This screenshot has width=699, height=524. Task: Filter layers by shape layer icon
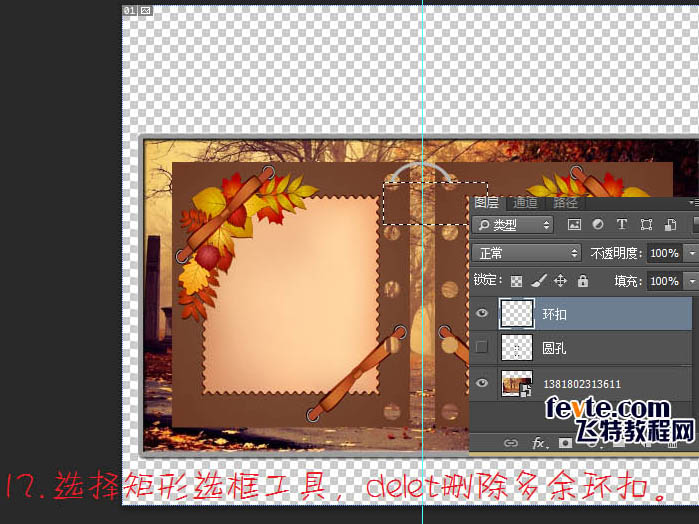(646, 224)
